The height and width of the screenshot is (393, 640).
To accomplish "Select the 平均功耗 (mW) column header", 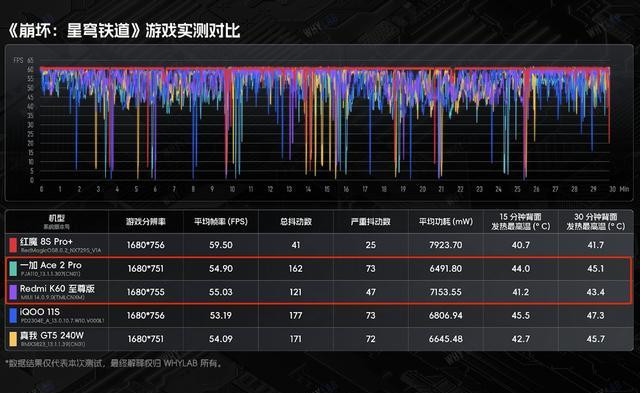I will (446, 222).
